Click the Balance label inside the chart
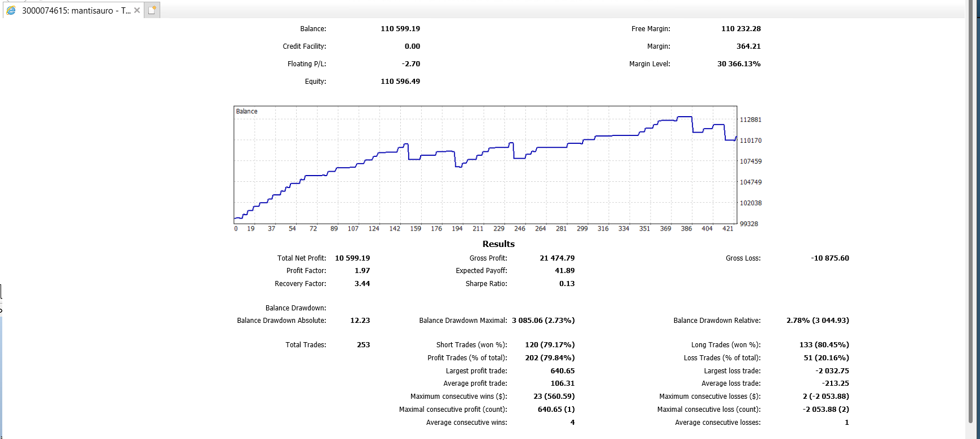This screenshot has width=980, height=439. pyautogui.click(x=247, y=112)
